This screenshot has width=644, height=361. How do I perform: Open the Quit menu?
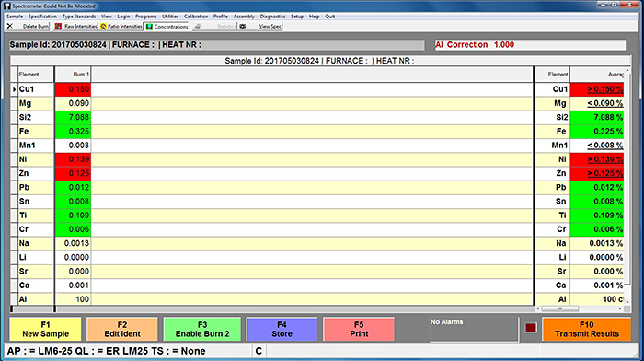[x=329, y=17]
